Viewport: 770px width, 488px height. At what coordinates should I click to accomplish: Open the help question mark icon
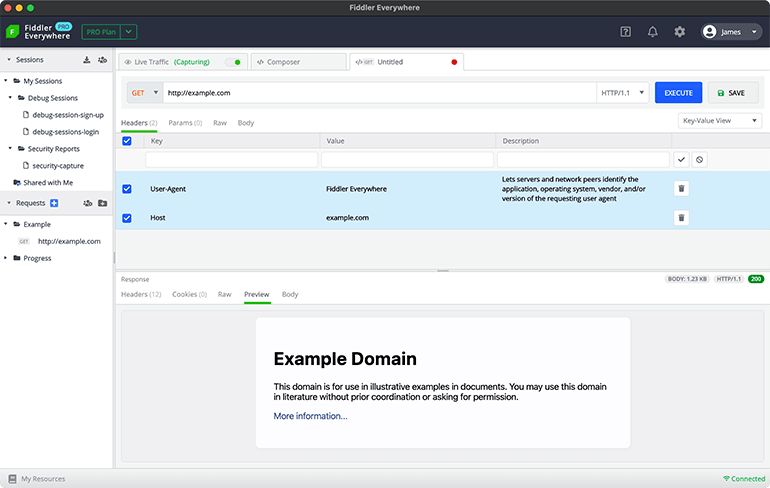[625, 32]
